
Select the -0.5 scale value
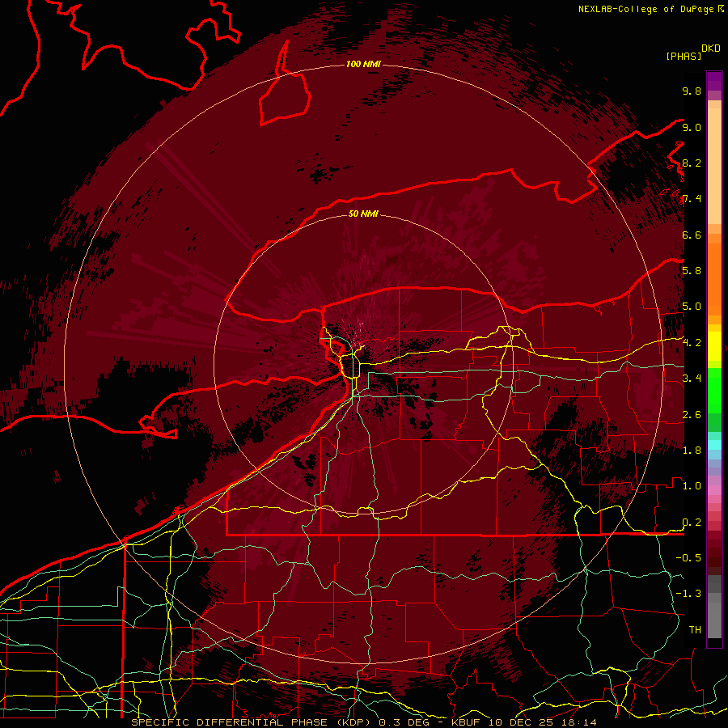[688, 557]
